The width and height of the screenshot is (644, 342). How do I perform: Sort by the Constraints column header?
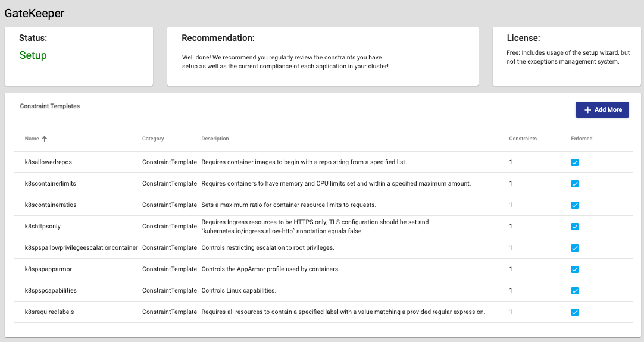point(523,139)
